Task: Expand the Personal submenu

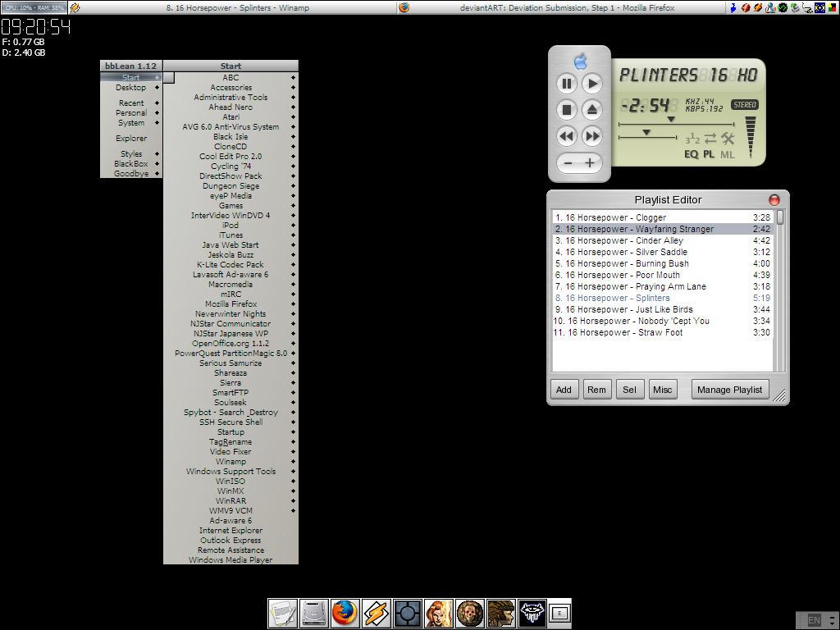Action: [131, 113]
